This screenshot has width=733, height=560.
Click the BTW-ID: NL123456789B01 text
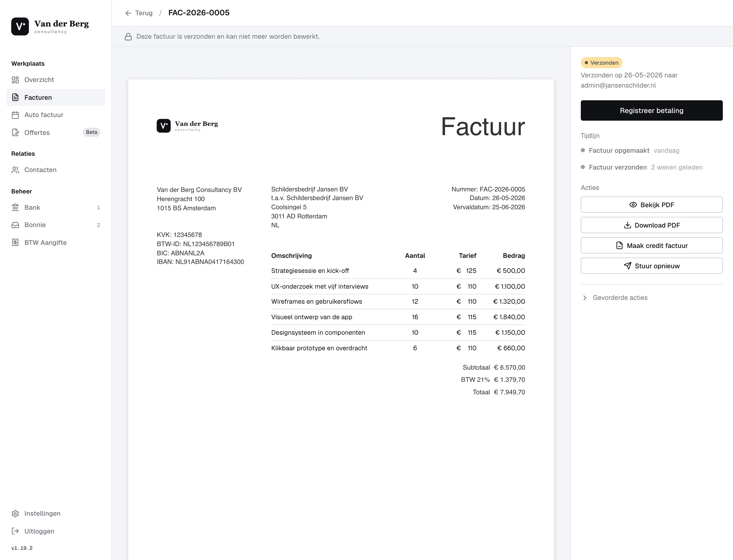[196, 244]
